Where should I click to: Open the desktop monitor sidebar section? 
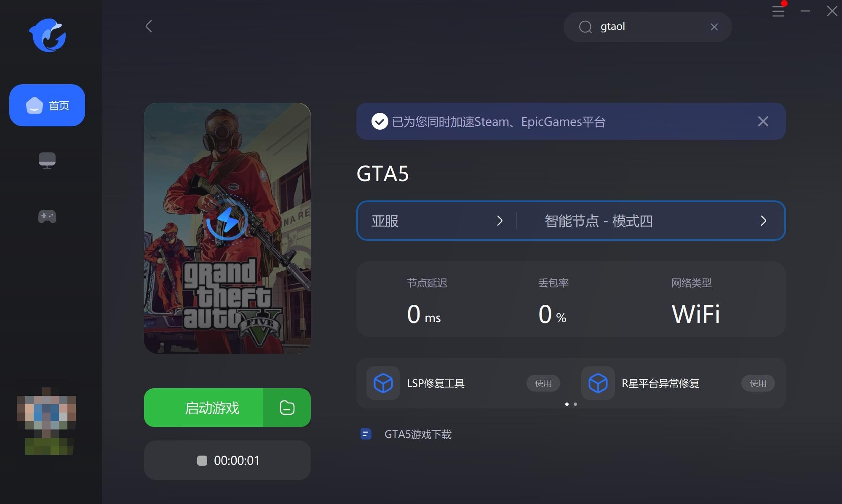click(47, 160)
